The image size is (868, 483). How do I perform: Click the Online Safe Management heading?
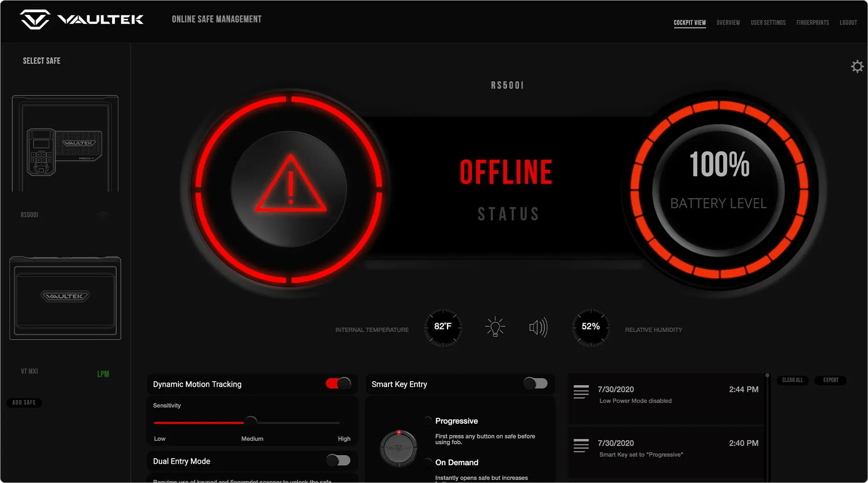217,19
